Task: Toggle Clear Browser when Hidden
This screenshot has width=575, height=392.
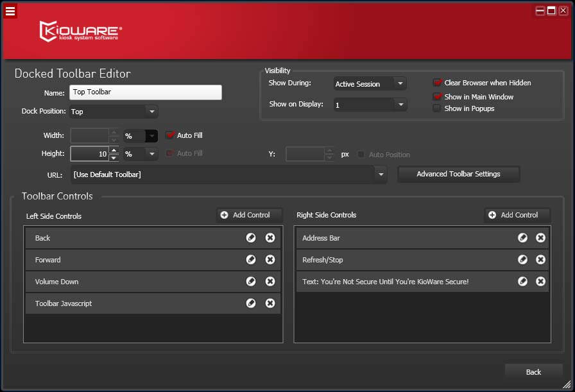Action: point(437,83)
